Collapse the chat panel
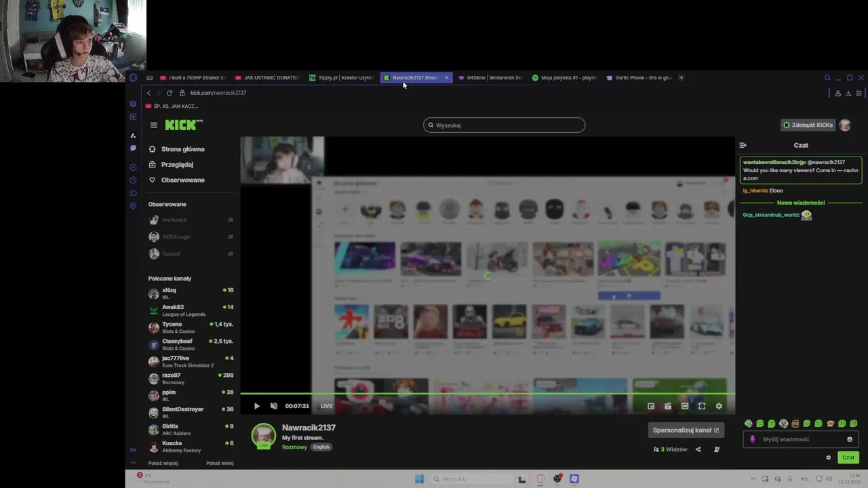868x488 pixels. (743, 145)
